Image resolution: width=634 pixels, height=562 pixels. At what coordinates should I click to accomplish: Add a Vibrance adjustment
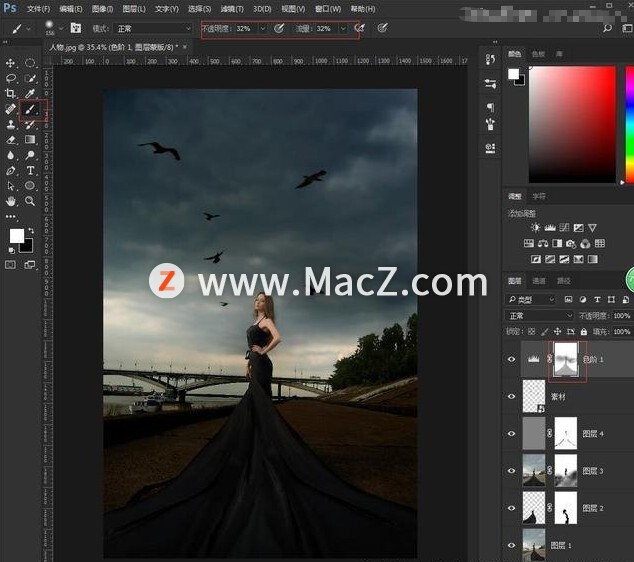pyautogui.click(x=592, y=228)
